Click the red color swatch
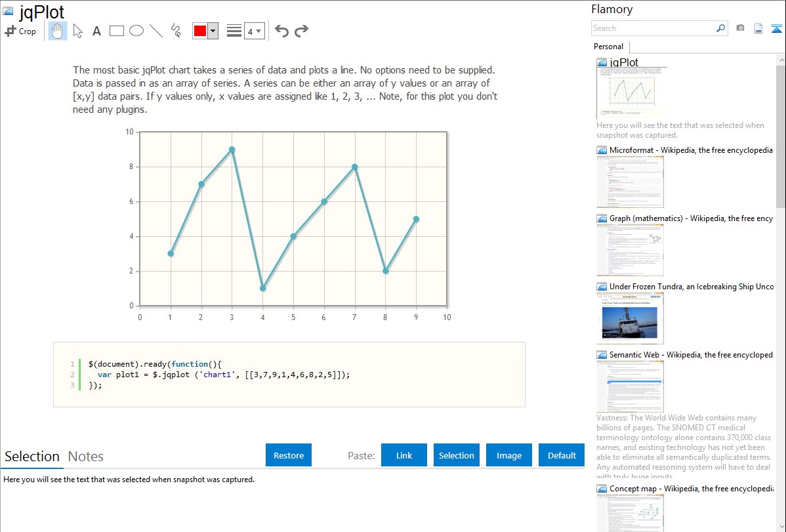This screenshot has width=786, height=532. (200, 31)
